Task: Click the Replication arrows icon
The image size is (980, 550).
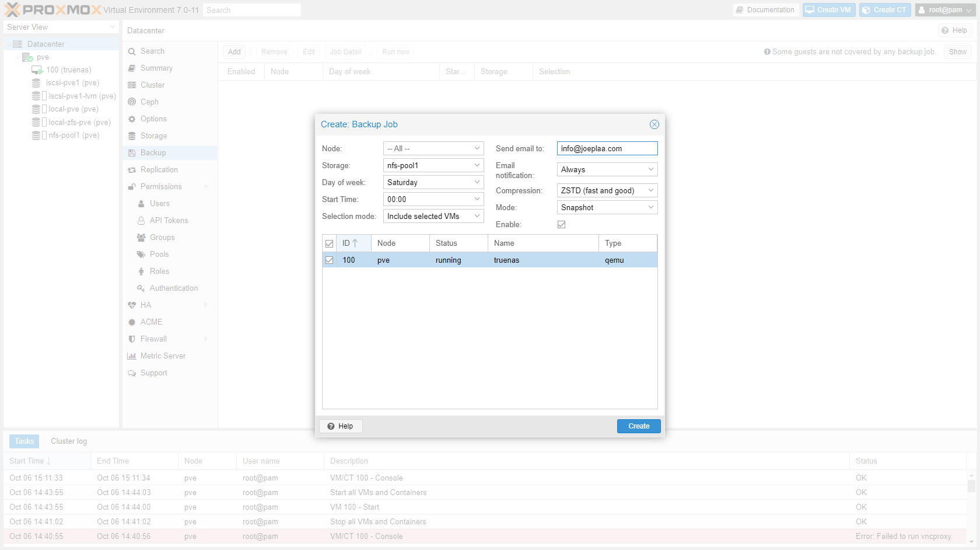Action: click(x=132, y=170)
